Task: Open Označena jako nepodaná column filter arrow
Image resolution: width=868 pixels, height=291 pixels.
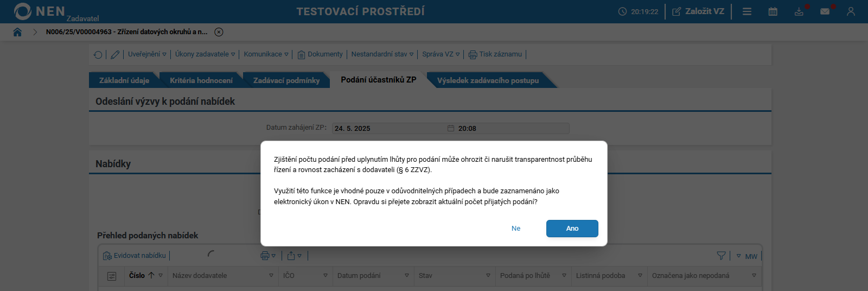Action: point(754,276)
